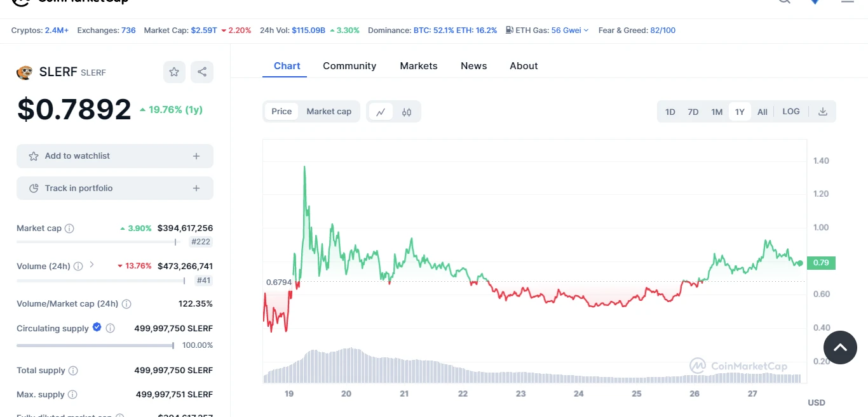Viewport: 868px width, 417px height.
Task: Click the BTC 52.1% ETH 16.2% dominance link
Action: 456,30
